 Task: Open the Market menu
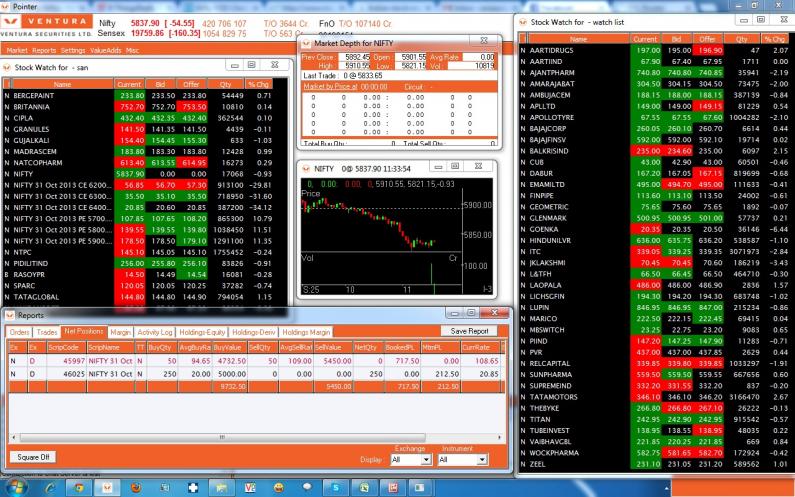(x=17, y=51)
